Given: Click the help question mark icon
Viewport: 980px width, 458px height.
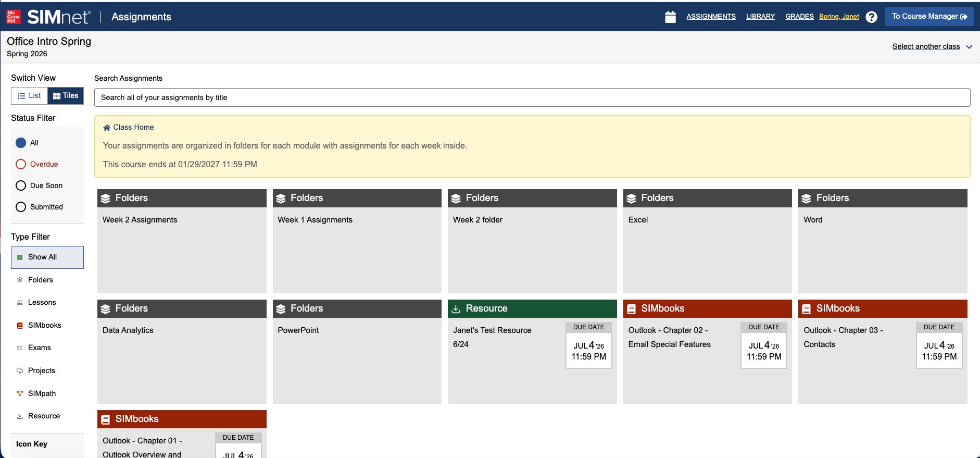Looking at the screenshot, I should (x=871, y=17).
